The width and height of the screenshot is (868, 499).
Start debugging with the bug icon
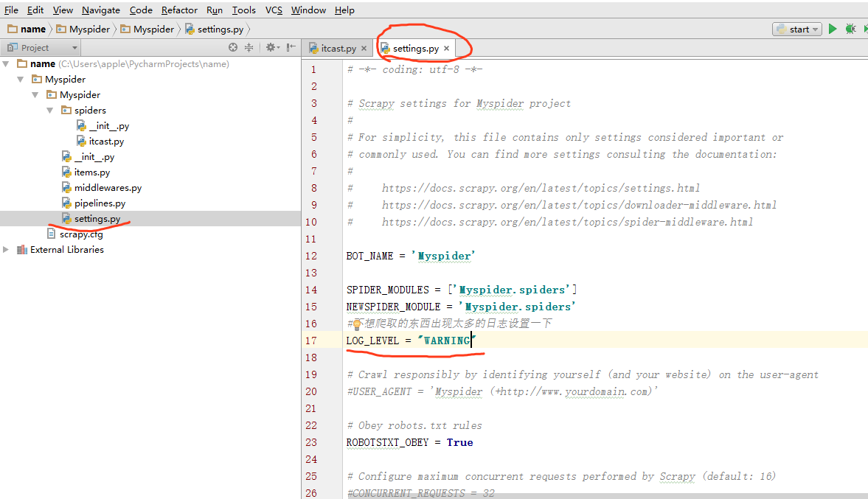coord(851,29)
